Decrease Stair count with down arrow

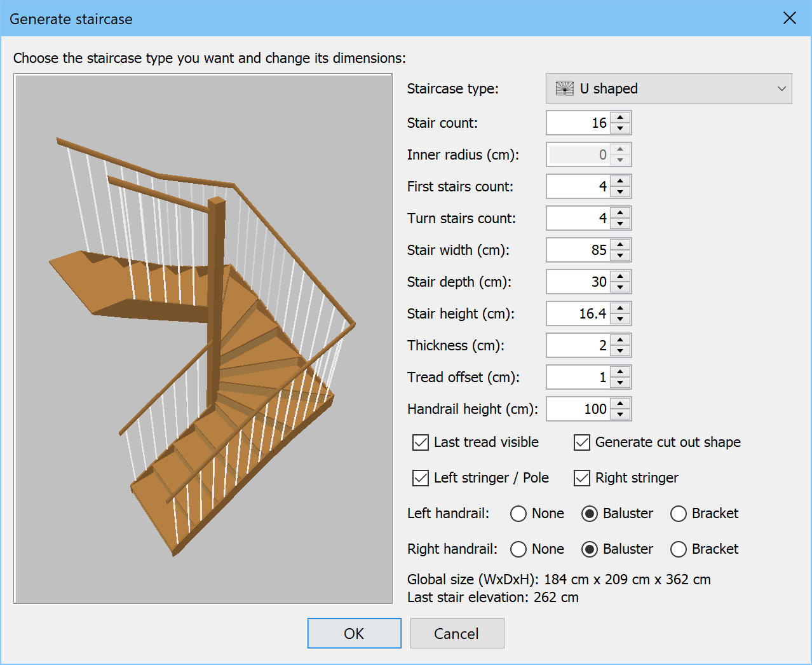point(620,128)
